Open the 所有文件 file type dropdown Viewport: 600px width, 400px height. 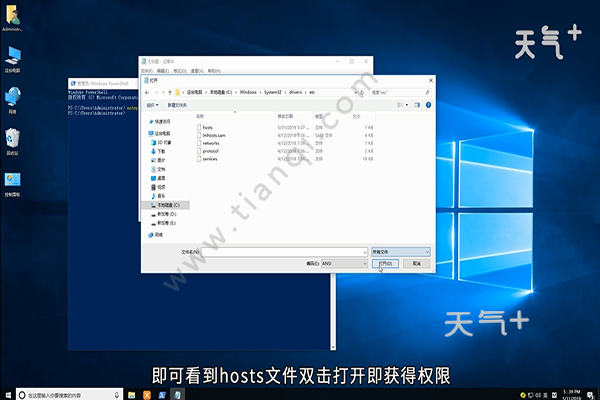pos(401,252)
